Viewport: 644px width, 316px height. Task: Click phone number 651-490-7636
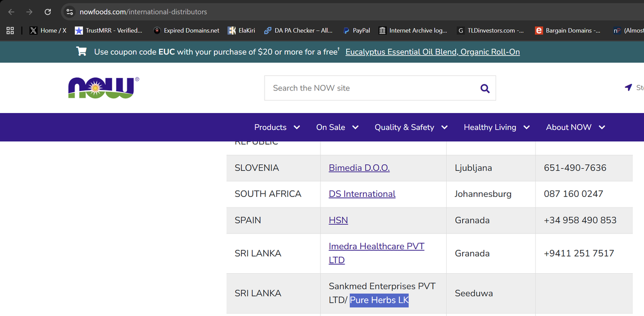[x=575, y=168]
